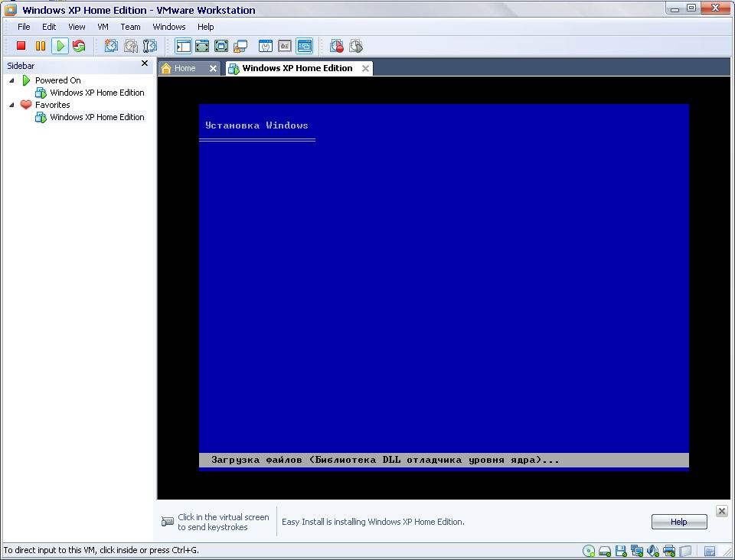Click the printer status icon
The height and width of the screenshot is (560, 735).
[669, 551]
